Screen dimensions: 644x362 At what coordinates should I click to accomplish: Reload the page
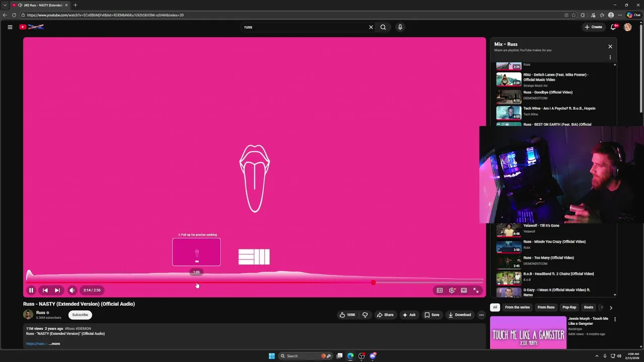14,15
